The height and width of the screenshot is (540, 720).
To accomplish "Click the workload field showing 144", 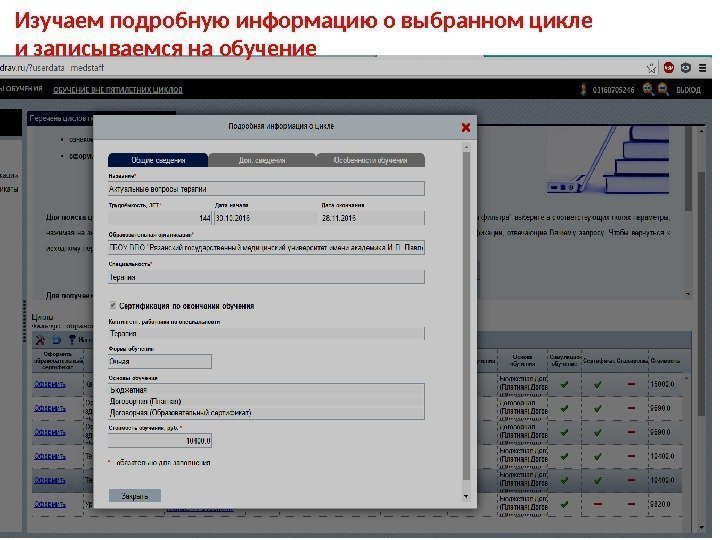I will pyautogui.click(x=160, y=218).
